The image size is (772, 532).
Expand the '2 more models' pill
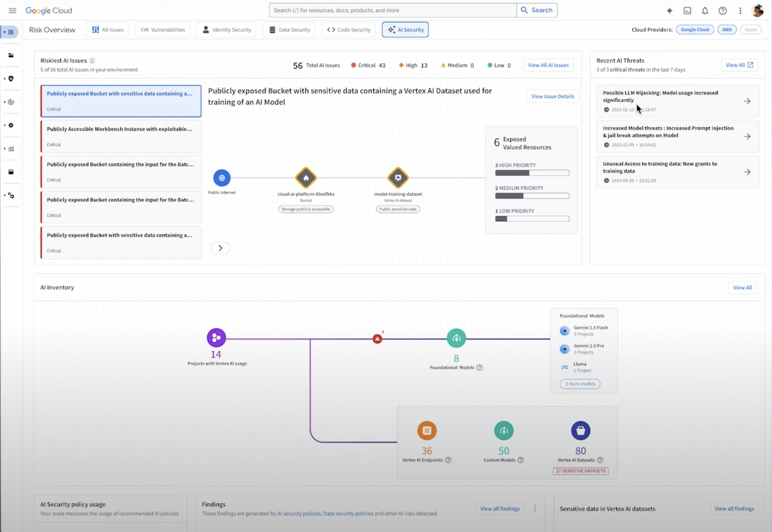point(580,384)
